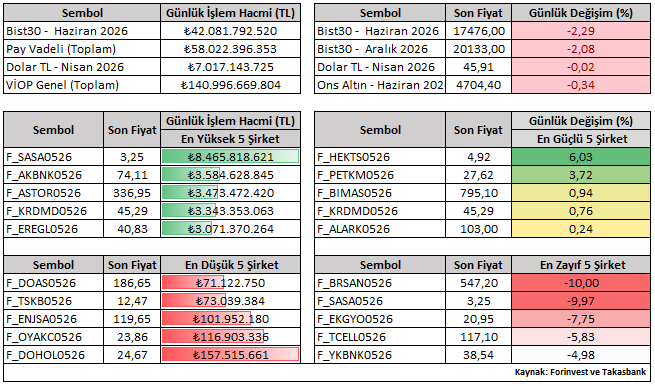Click the F_DOAS0526 volume cell ₺71.122.750

231,283
